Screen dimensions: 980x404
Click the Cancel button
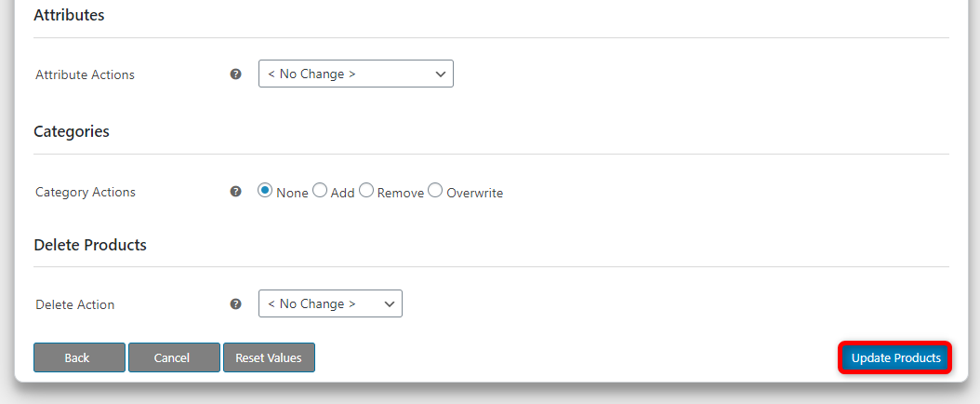coord(175,357)
